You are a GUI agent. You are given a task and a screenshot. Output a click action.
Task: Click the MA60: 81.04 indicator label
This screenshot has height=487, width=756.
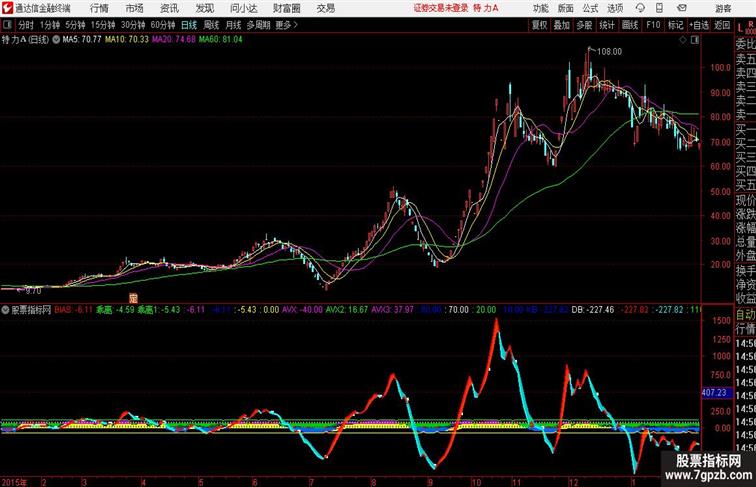click(221, 40)
